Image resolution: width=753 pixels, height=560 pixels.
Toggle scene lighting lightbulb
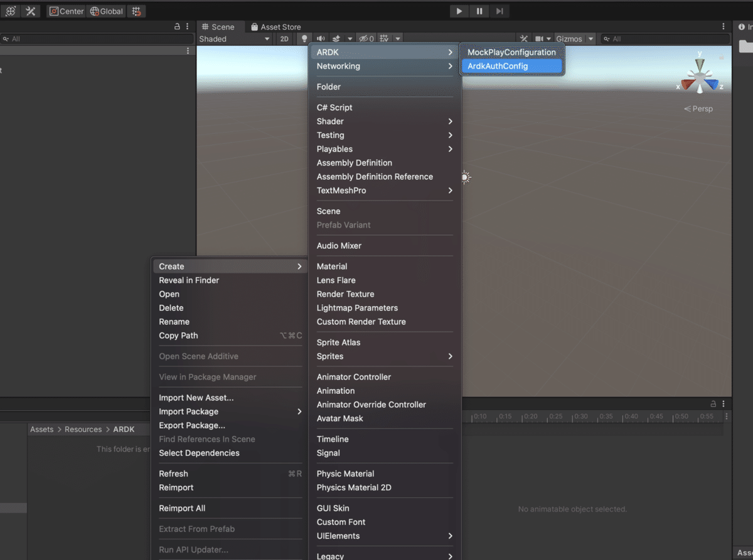click(304, 39)
